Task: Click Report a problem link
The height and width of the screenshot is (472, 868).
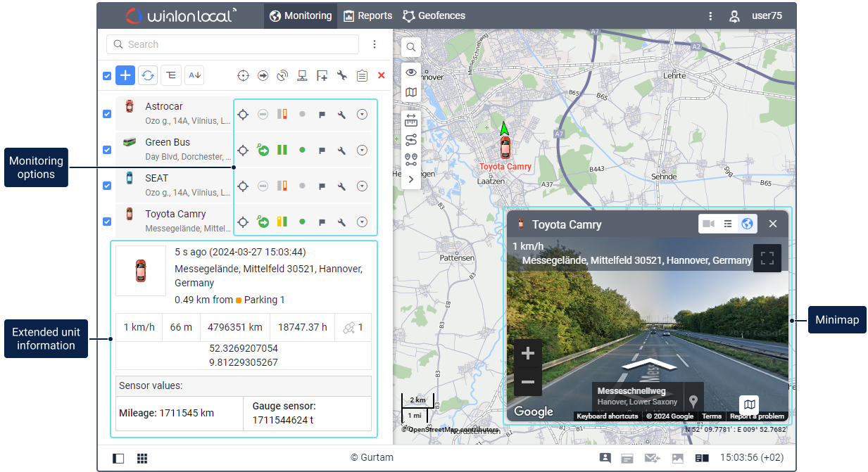Action: click(757, 416)
